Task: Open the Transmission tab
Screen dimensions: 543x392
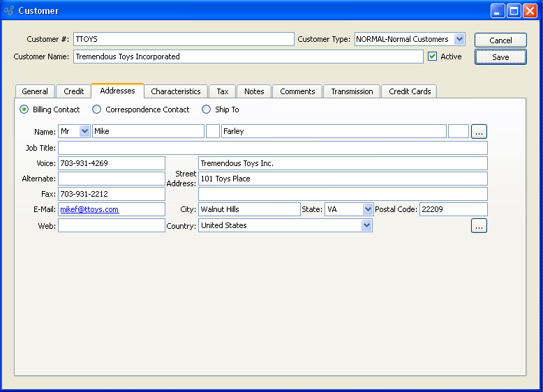Action: pyautogui.click(x=352, y=91)
